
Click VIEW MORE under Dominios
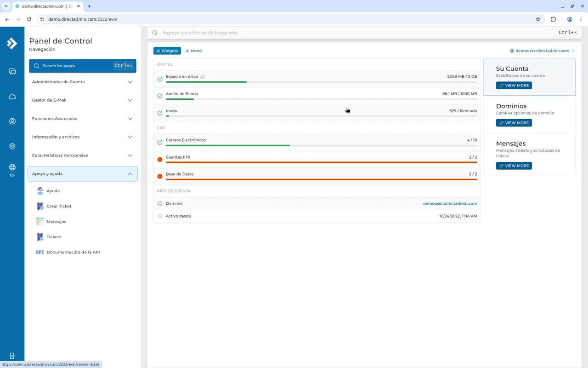(x=514, y=123)
